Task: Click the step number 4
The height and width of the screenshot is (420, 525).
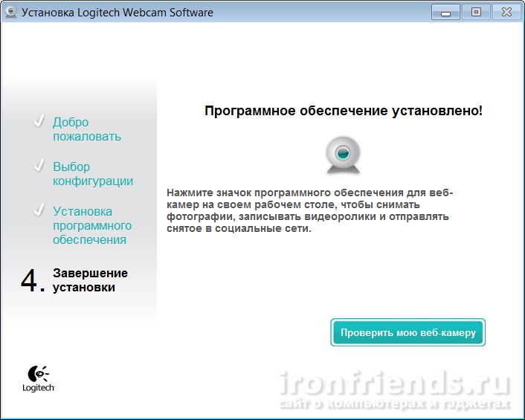Action: [x=33, y=280]
